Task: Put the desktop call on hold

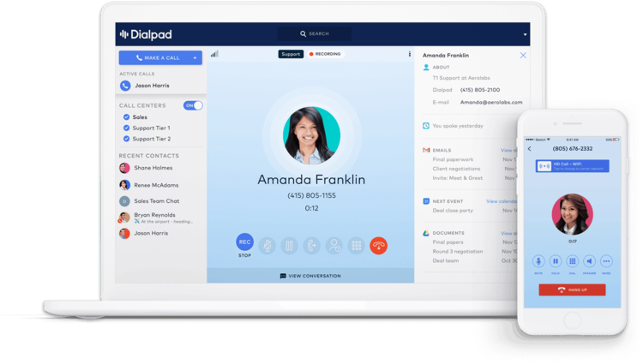Action: (x=290, y=246)
